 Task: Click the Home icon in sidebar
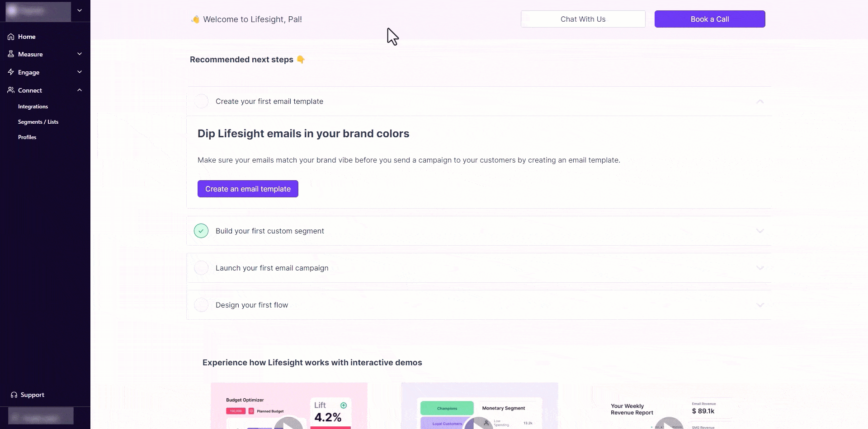pyautogui.click(x=11, y=37)
